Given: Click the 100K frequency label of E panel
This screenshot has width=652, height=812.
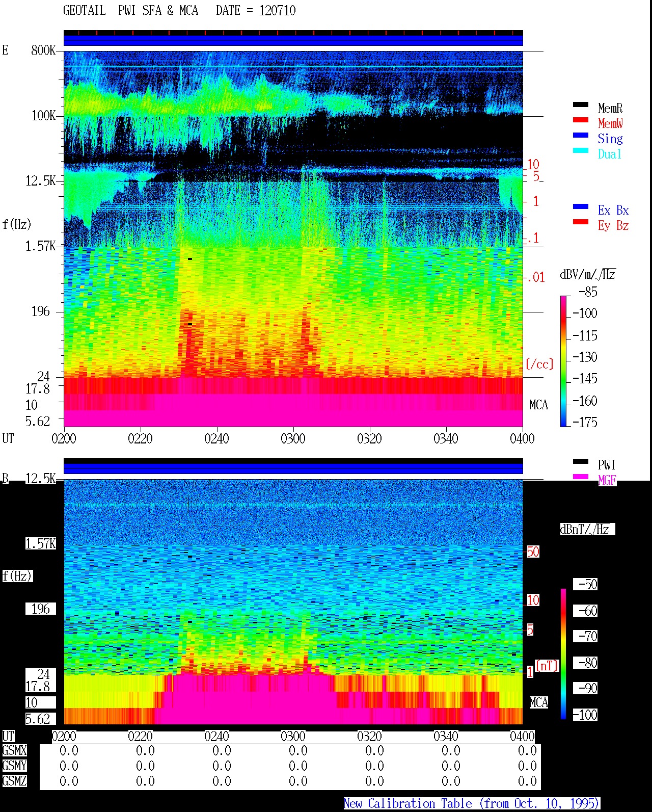Looking at the screenshot, I should coord(43,116).
